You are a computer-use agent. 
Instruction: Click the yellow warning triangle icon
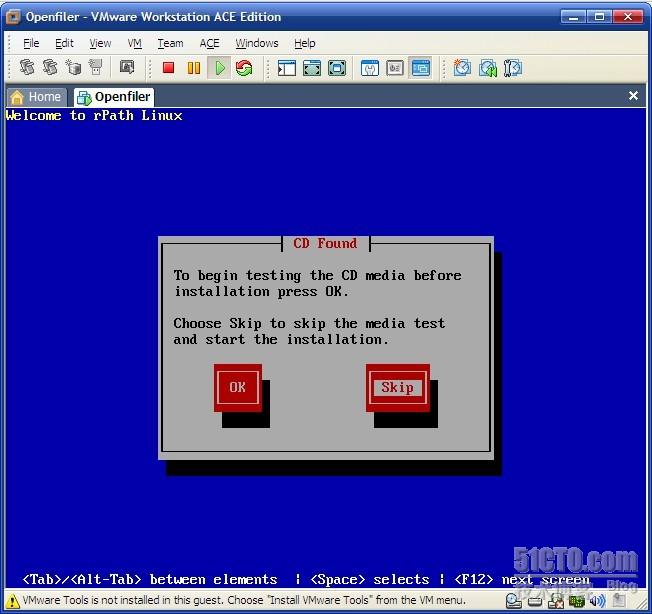pyautogui.click(x=12, y=601)
